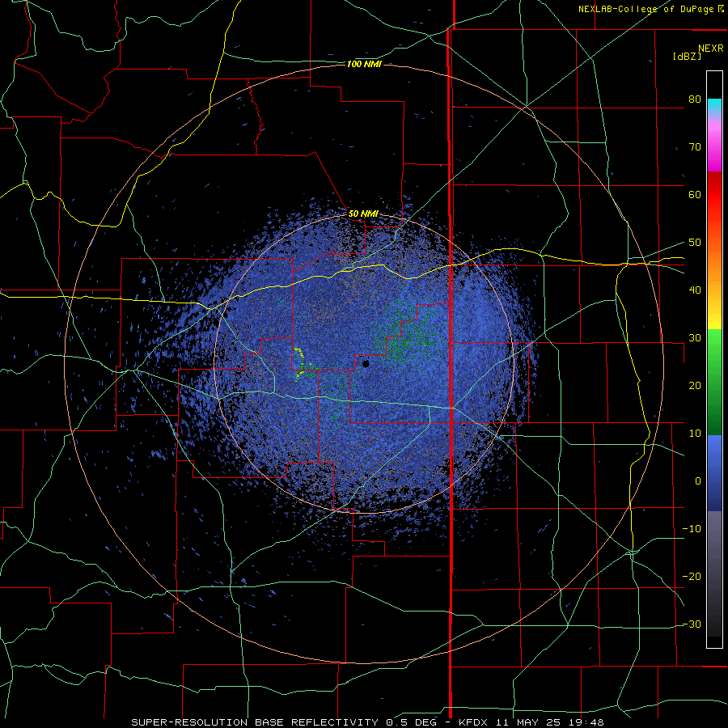
Task: Click the 0 value on the dBZ scale
Action: pyautogui.click(x=698, y=481)
